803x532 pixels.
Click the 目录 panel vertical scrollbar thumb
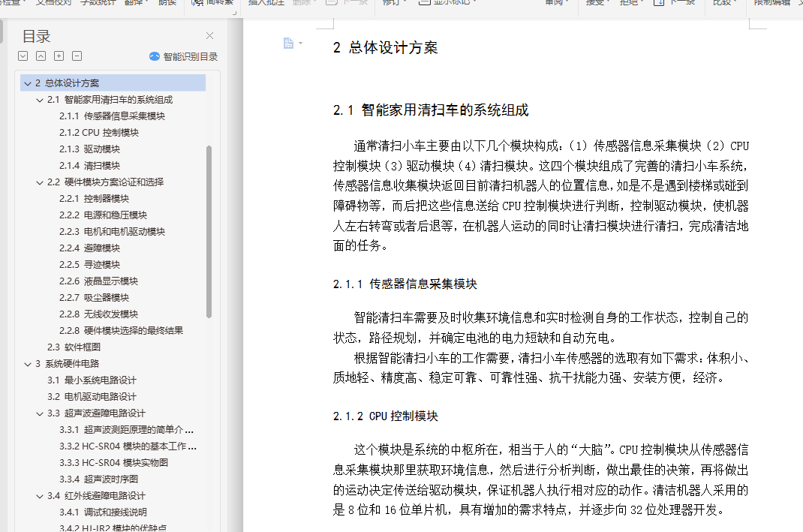point(209,232)
